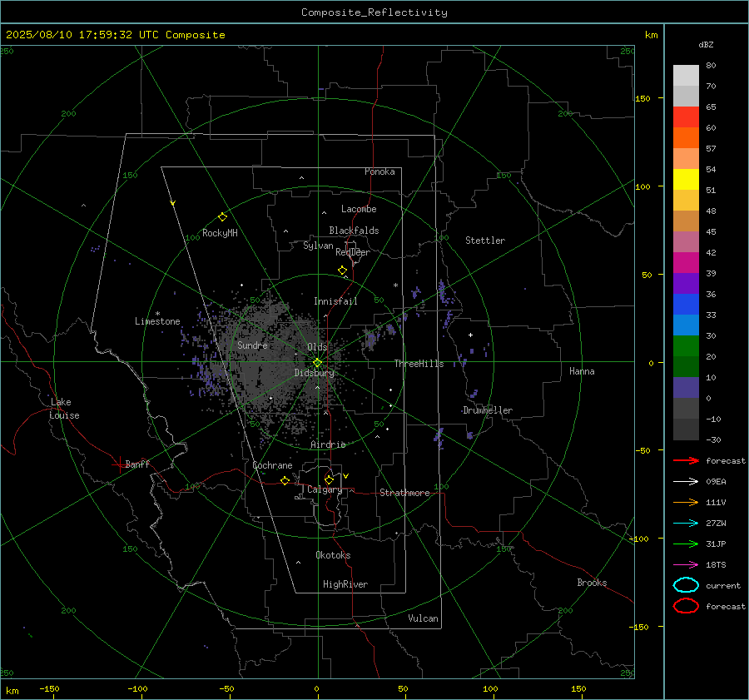Click the yellow diamond marker near RockyMH
Screen dimensions: 749x700
[x=222, y=217]
